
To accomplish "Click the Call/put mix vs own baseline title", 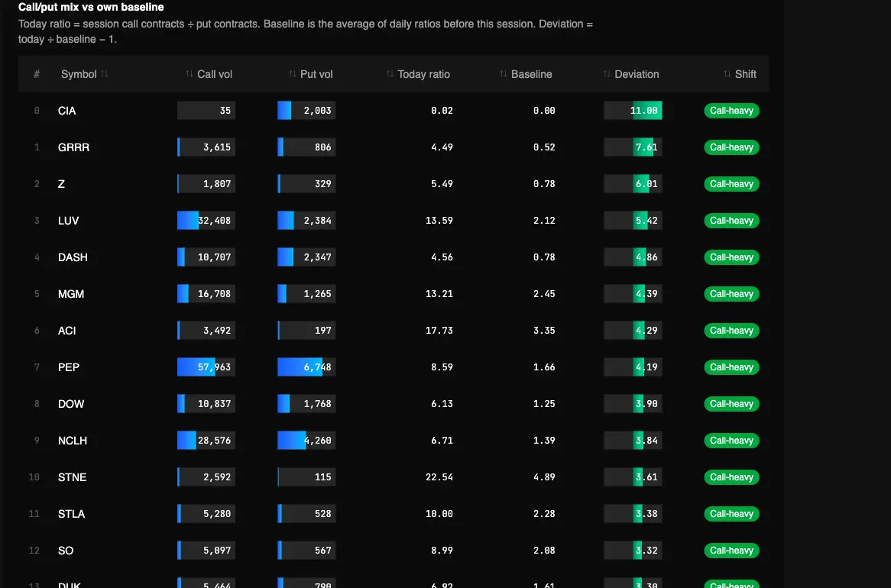I will pos(91,8).
